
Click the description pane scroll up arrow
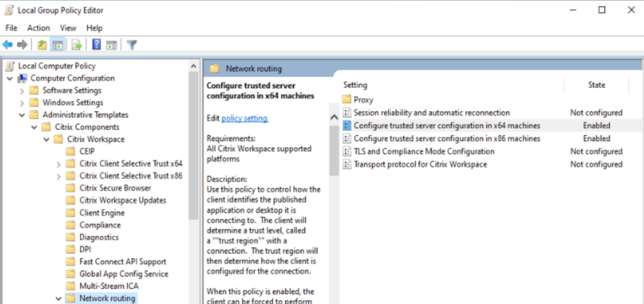coord(334,117)
